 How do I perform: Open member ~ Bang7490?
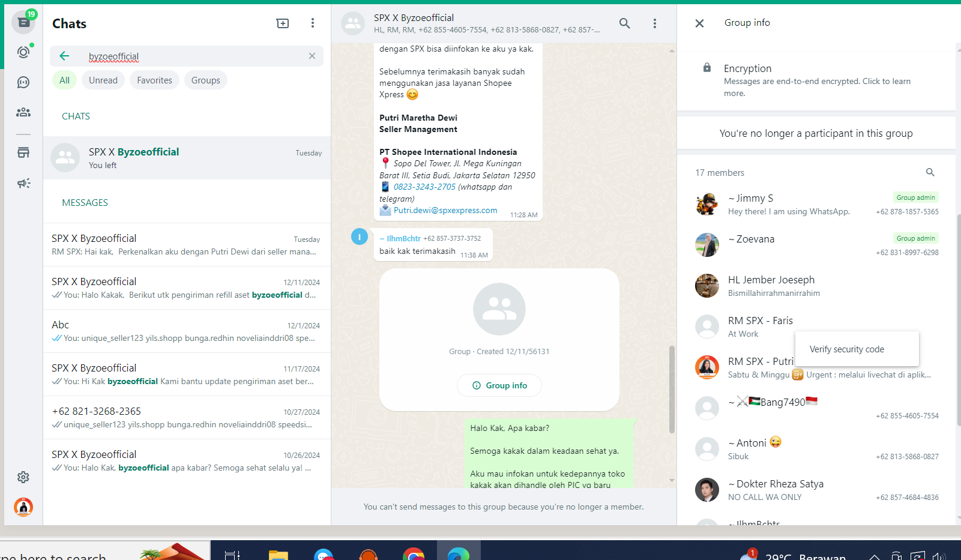pos(816,408)
